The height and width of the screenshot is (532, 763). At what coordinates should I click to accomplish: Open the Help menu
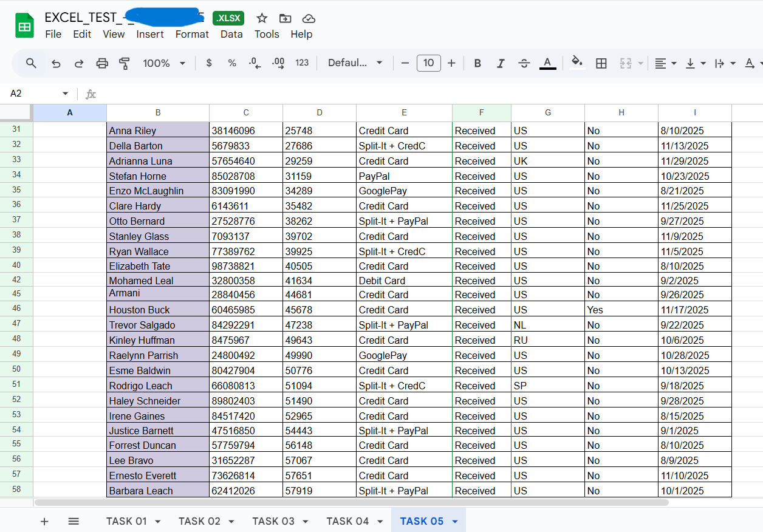click(x=301, y=34)
